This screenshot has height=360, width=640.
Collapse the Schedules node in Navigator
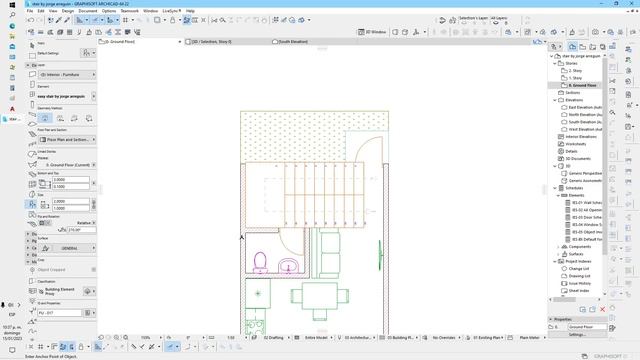(x=555, y=188)
